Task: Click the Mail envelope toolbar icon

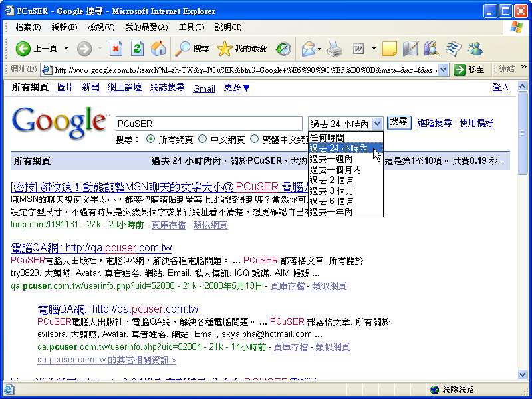Action: (309, 49)
